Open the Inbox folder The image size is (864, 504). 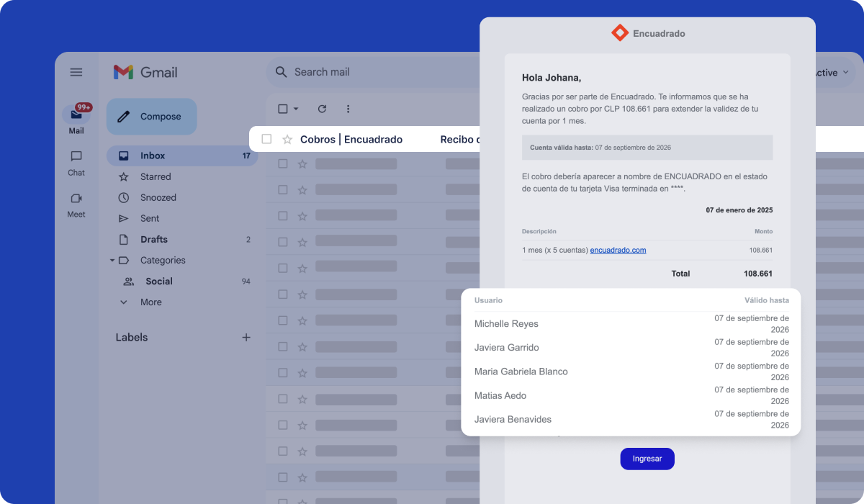coord(182,156)
